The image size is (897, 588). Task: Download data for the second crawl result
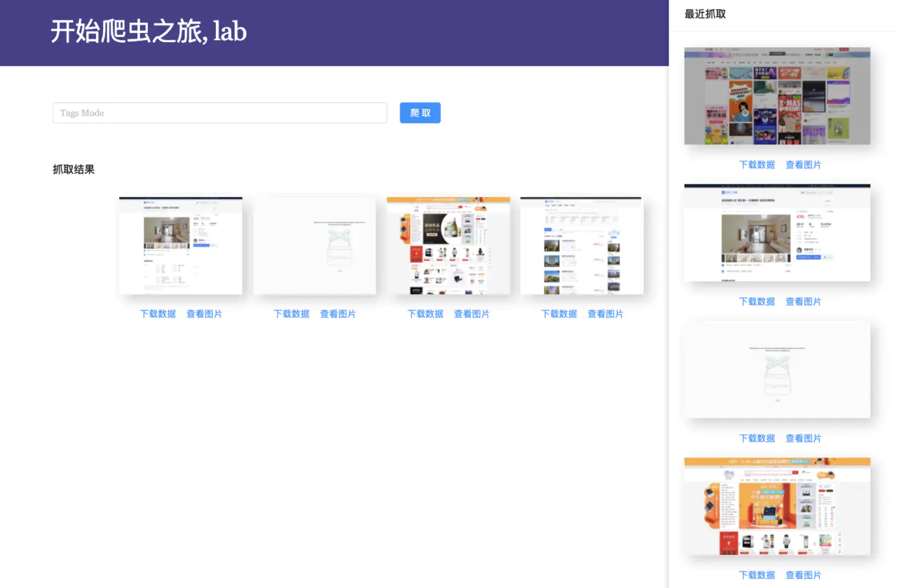tap(292, 314)
